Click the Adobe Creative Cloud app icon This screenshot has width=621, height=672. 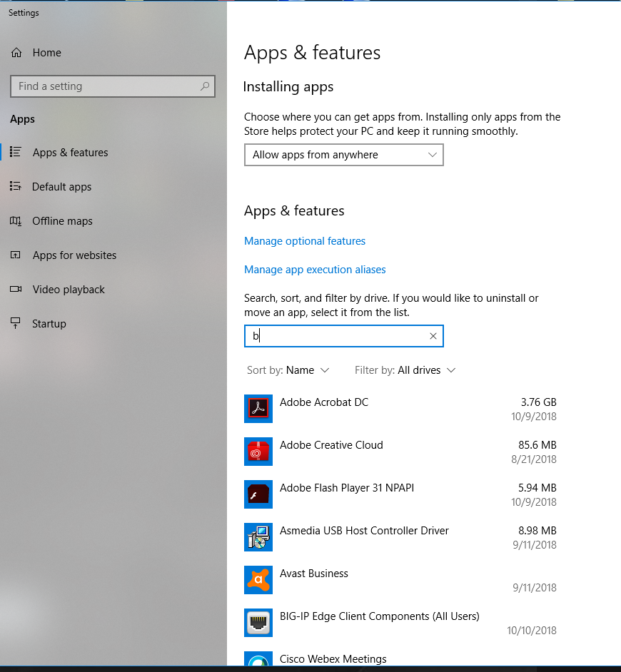pos(258,452)
